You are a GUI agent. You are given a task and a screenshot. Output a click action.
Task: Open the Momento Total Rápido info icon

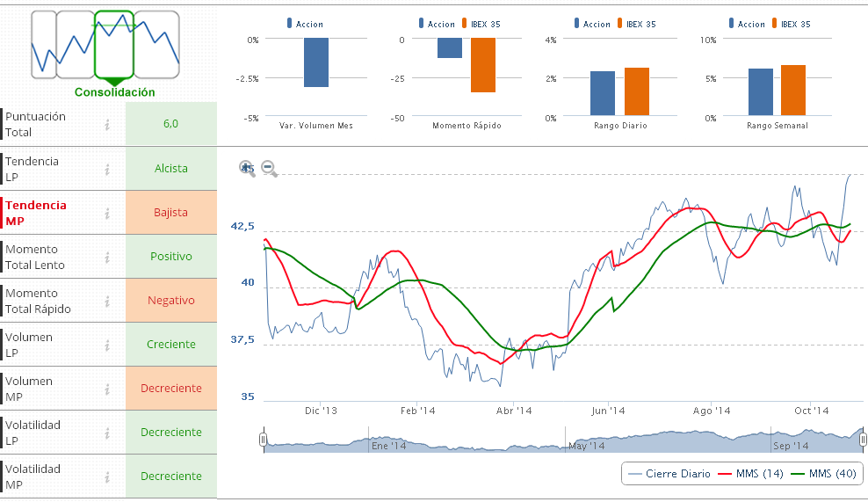click(107, 301)
